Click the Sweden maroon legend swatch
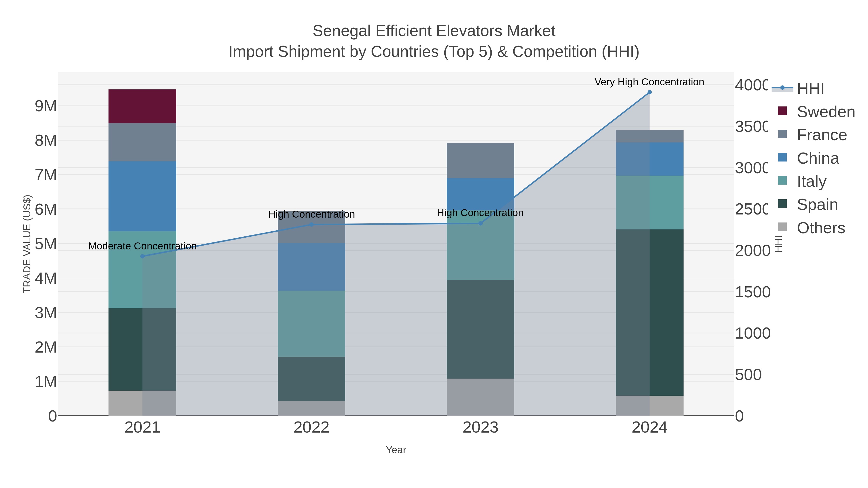868x488 pixels. point(782,111)
